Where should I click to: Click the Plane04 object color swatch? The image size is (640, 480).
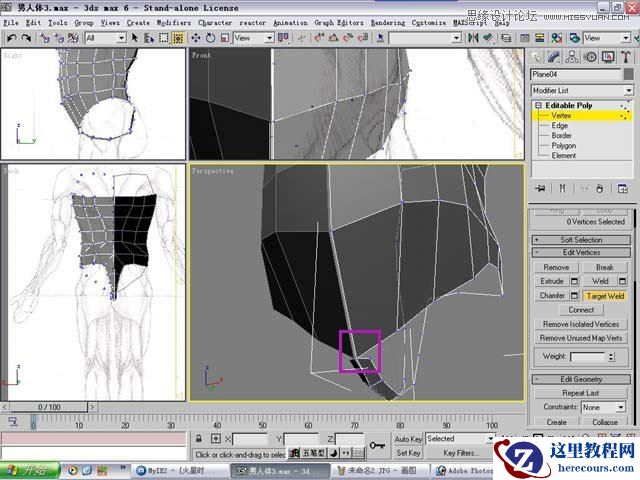629,74
